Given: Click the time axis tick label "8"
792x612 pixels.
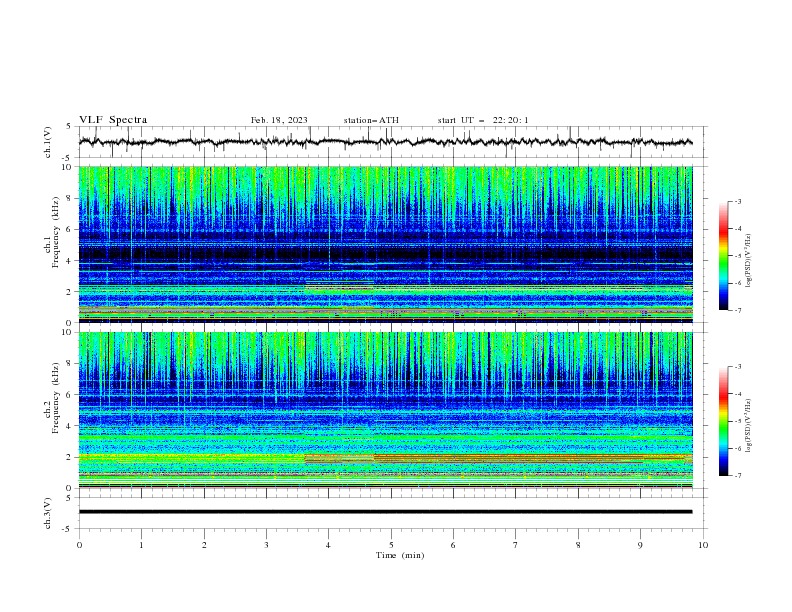Looking at the screenshot, I should (578, 545).
